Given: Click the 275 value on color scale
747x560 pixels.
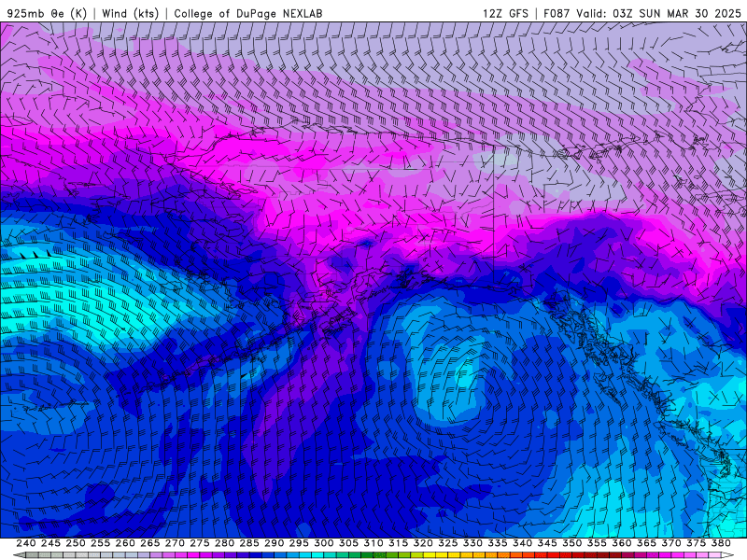Looking at the screenshot, I should tap(200, 543).
